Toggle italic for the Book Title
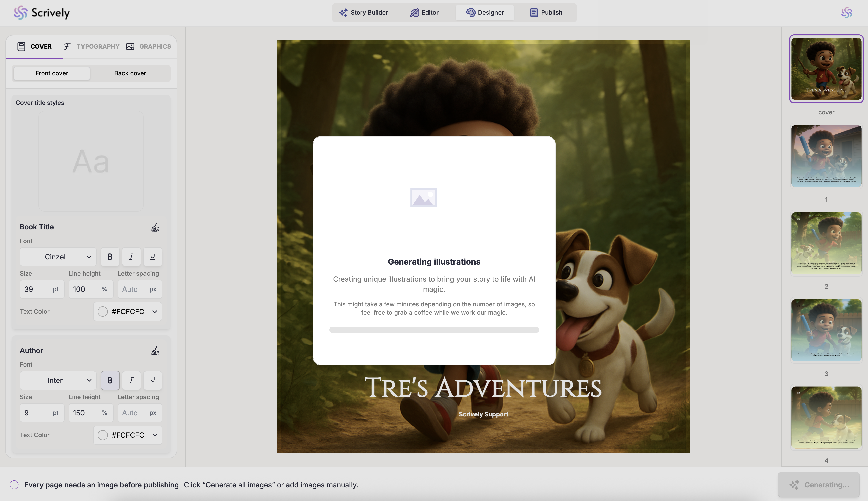 131,257
